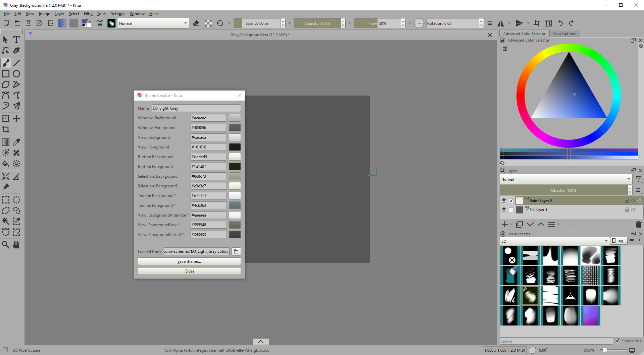
Task: Expand the add layer type arrow
Action: point(512,224)
